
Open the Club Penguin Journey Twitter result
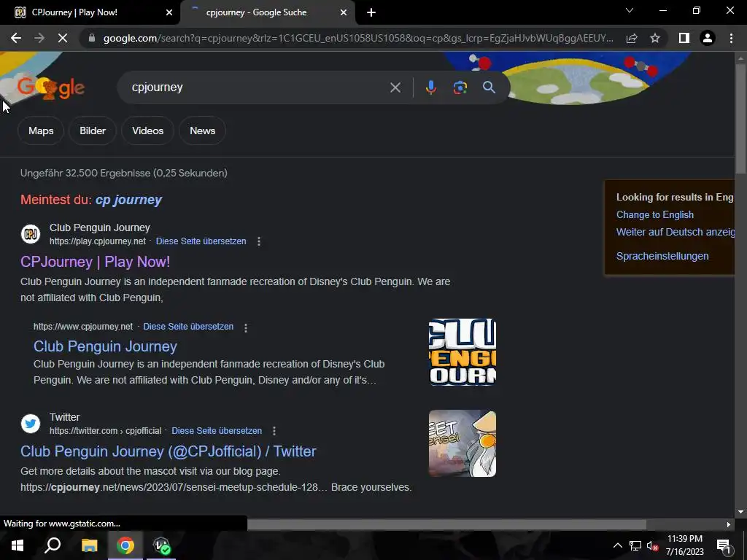coord(169,451)
